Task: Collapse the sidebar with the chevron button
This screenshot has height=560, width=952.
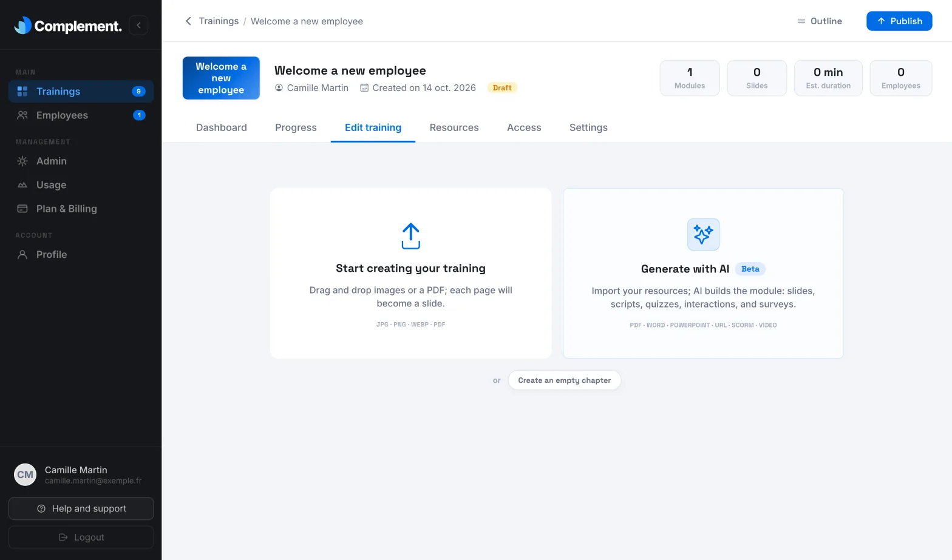Action: [138, 25]
